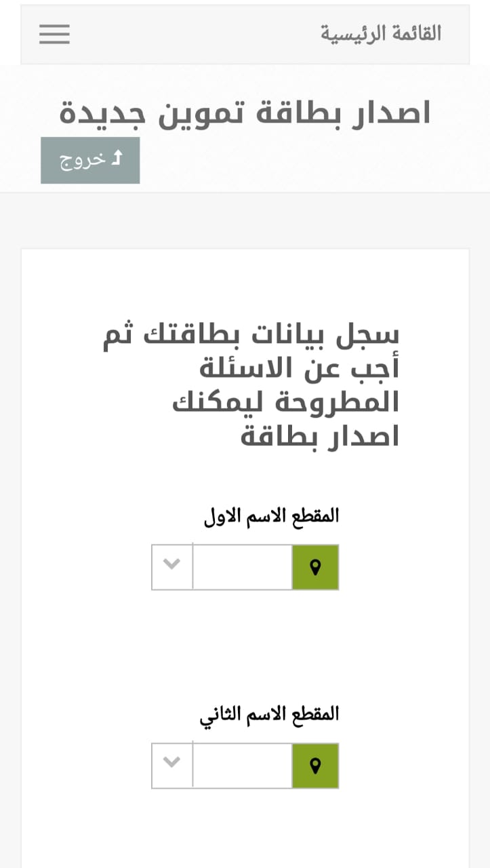Select the القائمة الرئيسية menu title

pyautogui.click(x=381, y=33)
